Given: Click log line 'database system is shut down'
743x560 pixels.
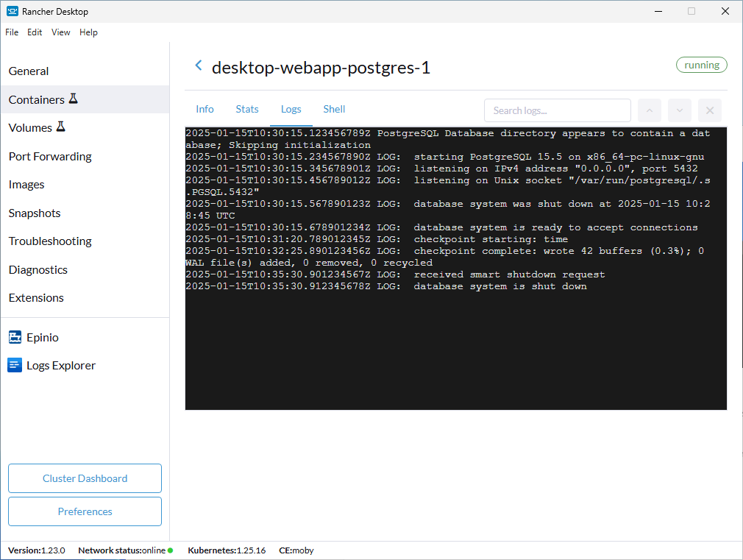Looking at the screenshot, I should (386, 286).
